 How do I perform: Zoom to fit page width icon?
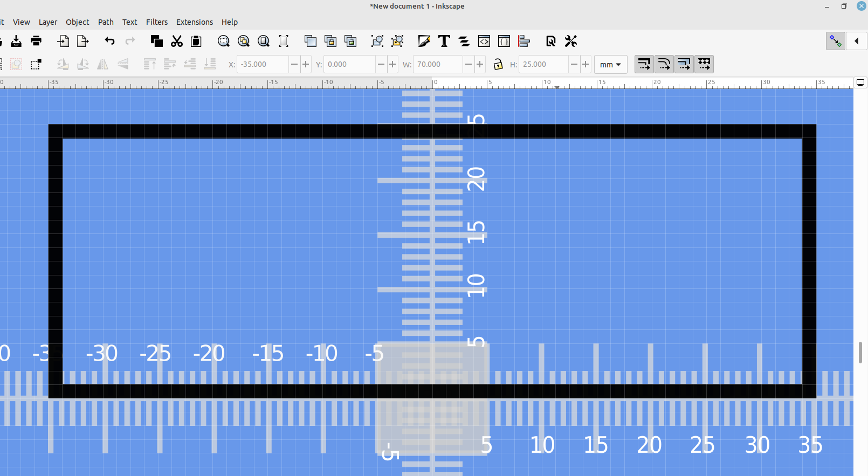pyautogui.click(x=284, y=41)
